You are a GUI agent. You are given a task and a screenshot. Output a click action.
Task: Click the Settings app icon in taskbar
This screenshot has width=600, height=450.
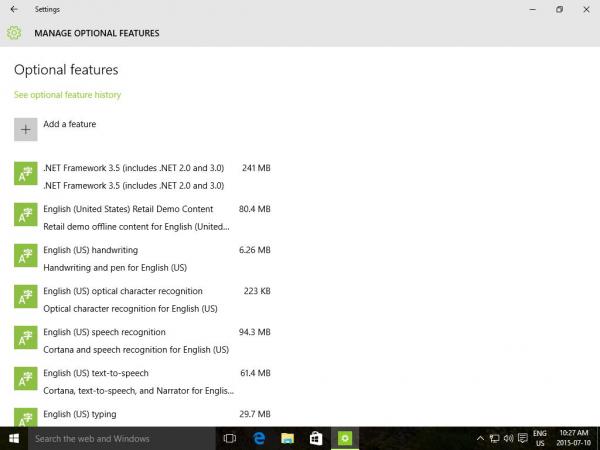tap(345, 438)
